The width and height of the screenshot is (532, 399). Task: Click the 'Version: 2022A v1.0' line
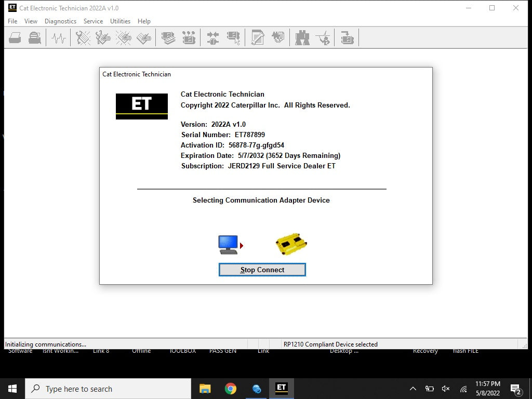click(213, 124)
